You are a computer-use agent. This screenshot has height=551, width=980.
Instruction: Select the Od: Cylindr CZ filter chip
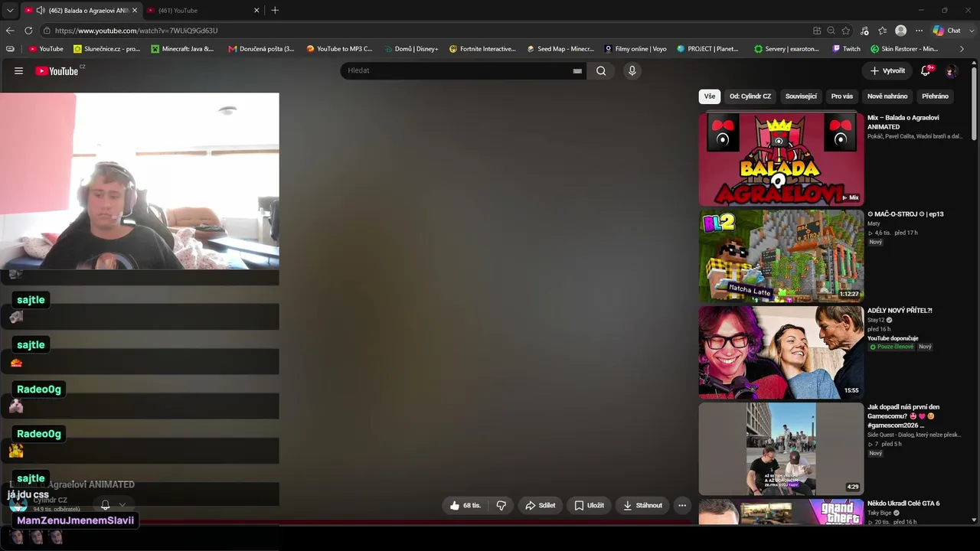click(750, 96)
